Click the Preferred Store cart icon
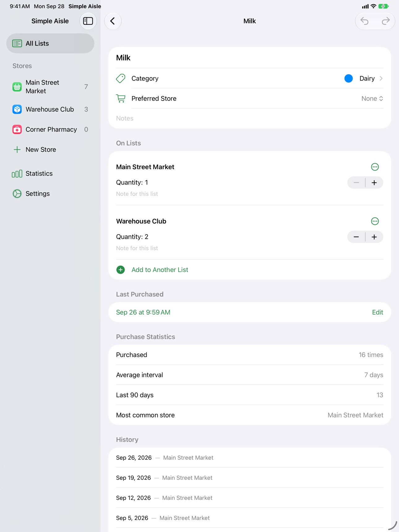Screen dimensions: 399x532 tap(121, 98)
